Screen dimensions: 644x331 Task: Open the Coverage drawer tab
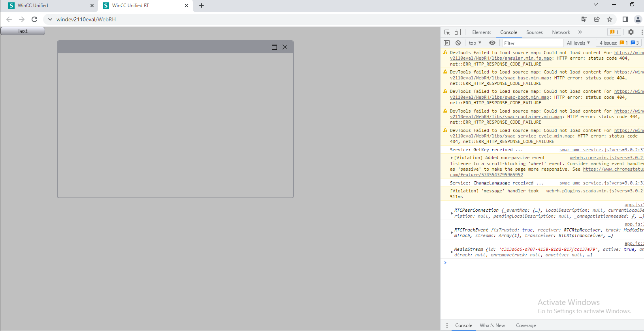coord(526,325)
